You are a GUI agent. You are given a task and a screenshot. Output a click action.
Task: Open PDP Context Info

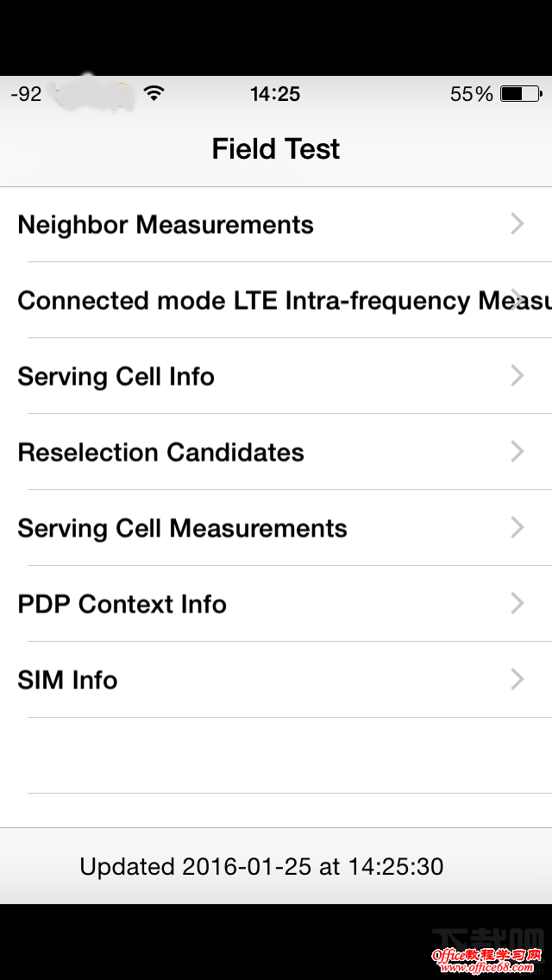(122, 605)
